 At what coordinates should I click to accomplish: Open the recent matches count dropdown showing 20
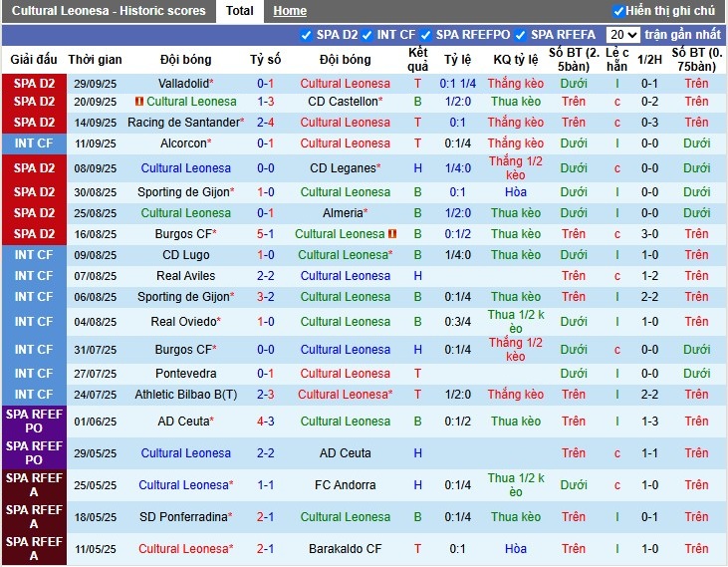[622, 35]
